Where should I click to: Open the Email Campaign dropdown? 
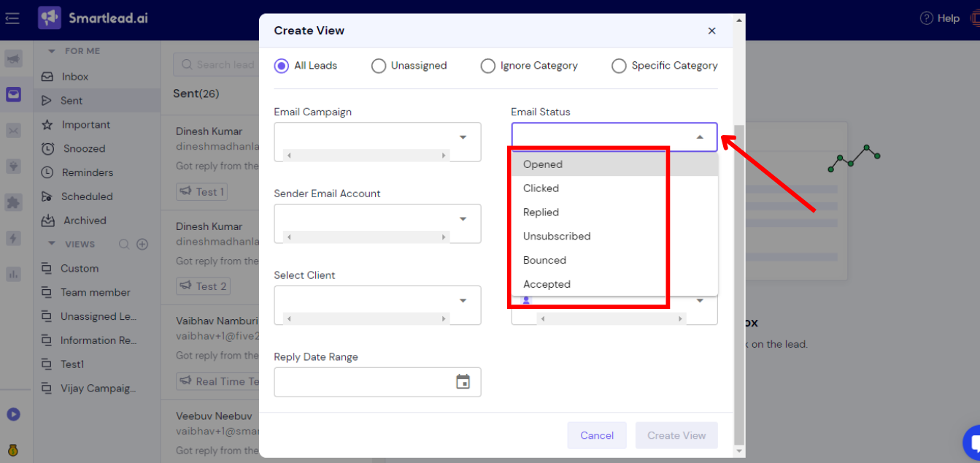463,137
